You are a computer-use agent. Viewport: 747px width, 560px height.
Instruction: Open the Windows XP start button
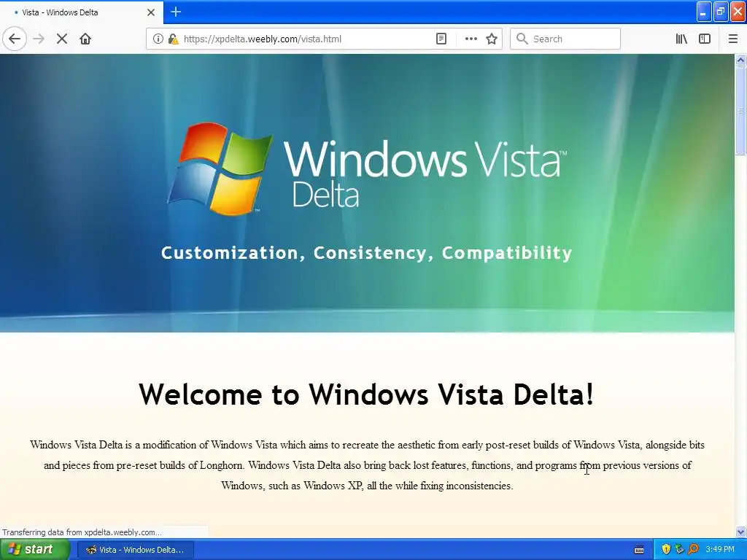pos(34,550)
